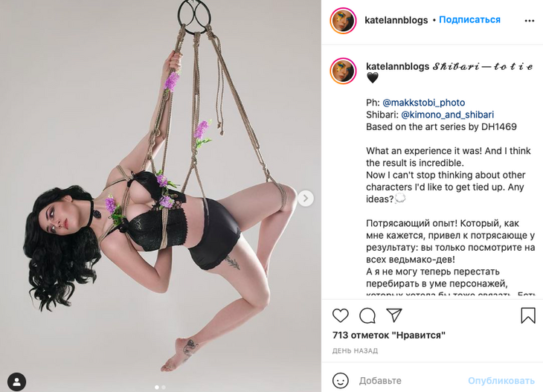
Task: Open @makkstobi_photo profile link
Action: [423, 103]
